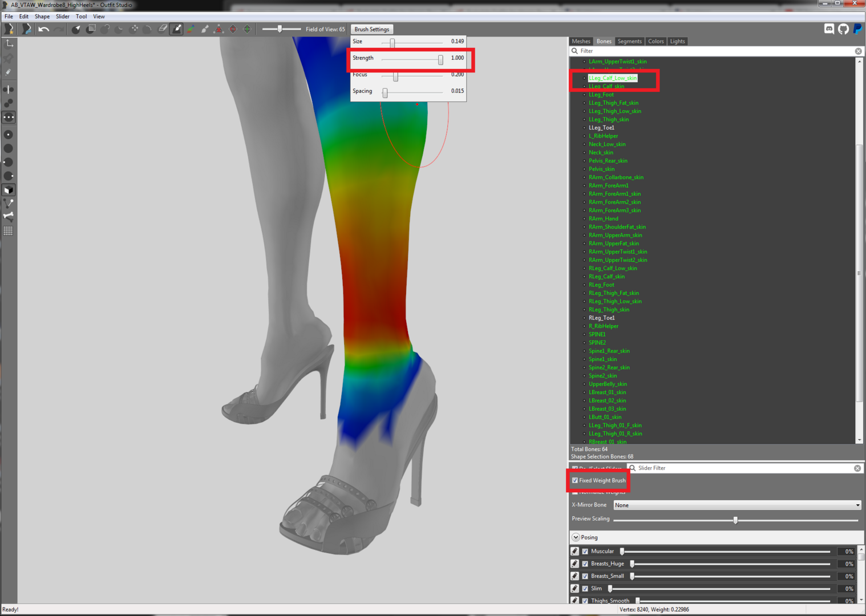This screenshot has width=866, height=616.
Task: Select the Alpha brush icon
Action: [205, 29]
